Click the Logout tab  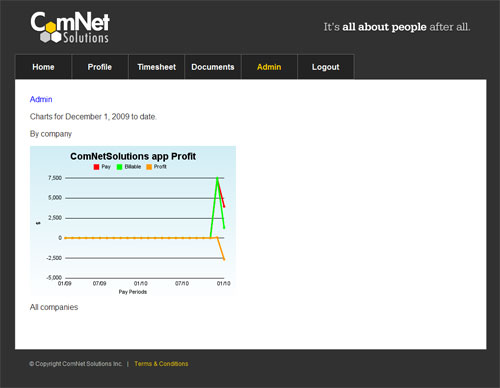325,67
